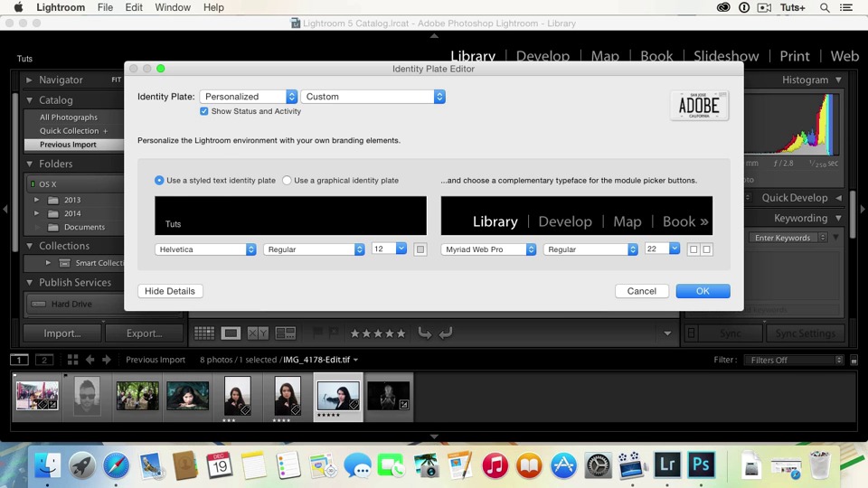Go back with filmstrip left arrow
The width and height of the screenshot is (868, 488).
90,360
